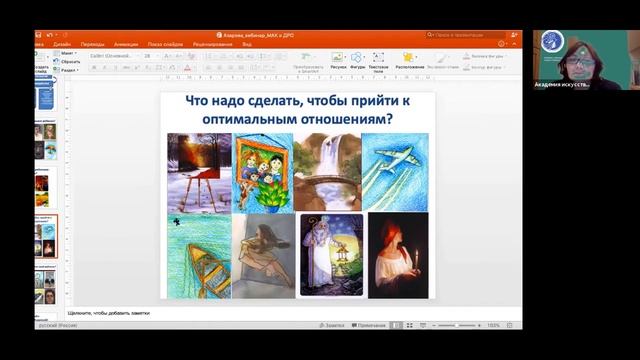640x360 pixels.
Task: Expand the Раздел section dropdown
Action: (x=66, y=70)
